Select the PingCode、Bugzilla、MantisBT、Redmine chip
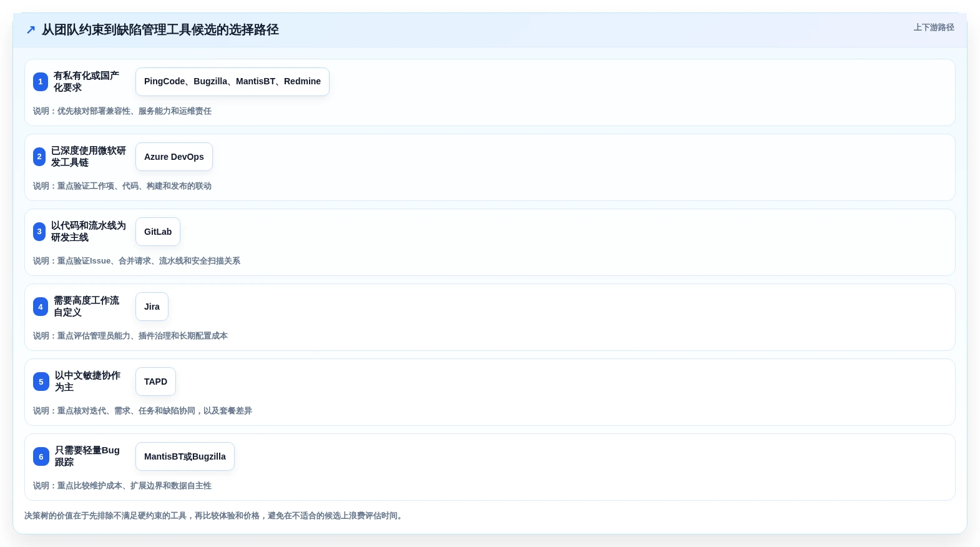The width and height of the screenshot is (980, 547). tap(232, 82)
